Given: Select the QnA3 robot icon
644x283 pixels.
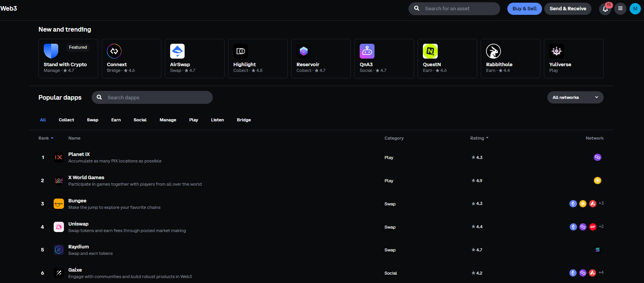Looking at the screenshot, I should point(367,51).
